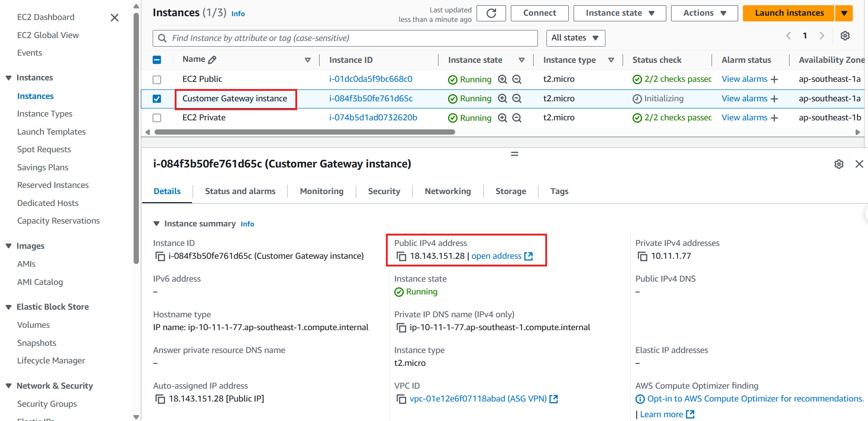
Task: Zoom out filter for EC2 Private state
Action: pyautogui.click(x=517, y=117)
